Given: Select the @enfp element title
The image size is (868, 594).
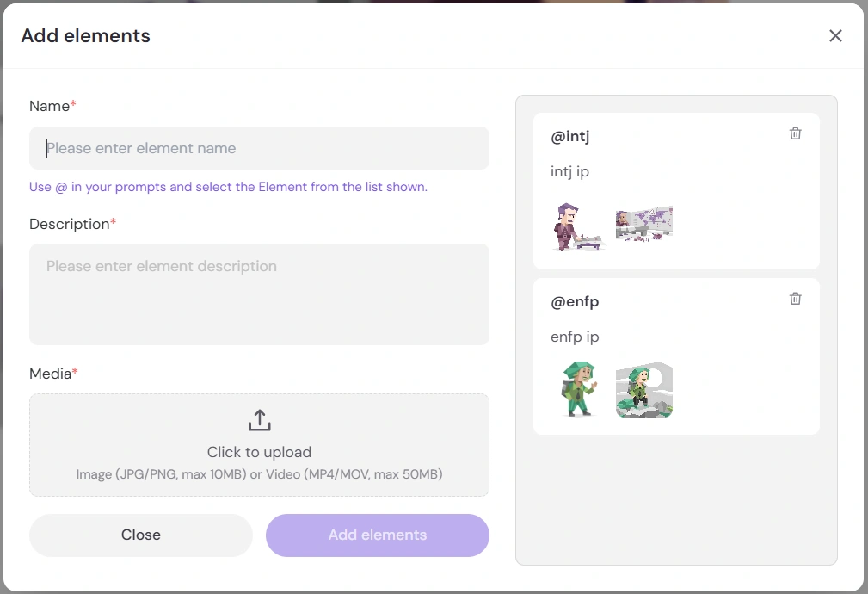Looking at the screenshot, I should tap(575, 301).
